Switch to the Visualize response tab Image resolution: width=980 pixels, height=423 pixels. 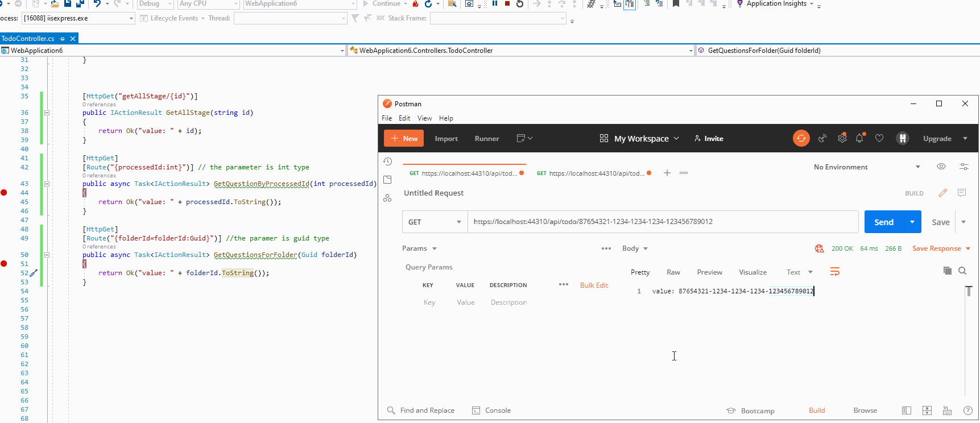click(x=752, y=272)
